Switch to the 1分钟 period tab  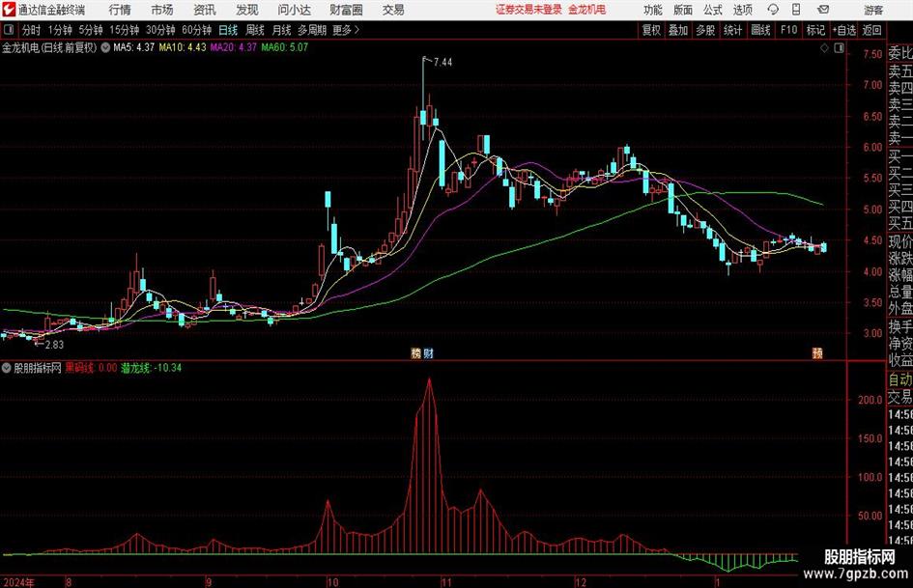click(x=60, y=30)
